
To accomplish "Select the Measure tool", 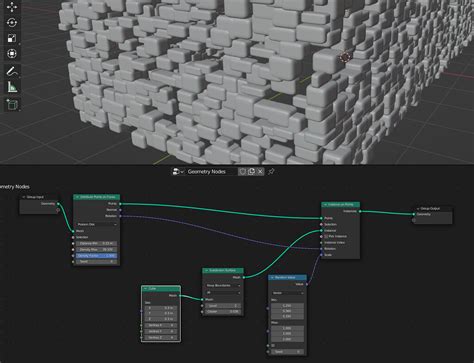I will click(12, 87).
